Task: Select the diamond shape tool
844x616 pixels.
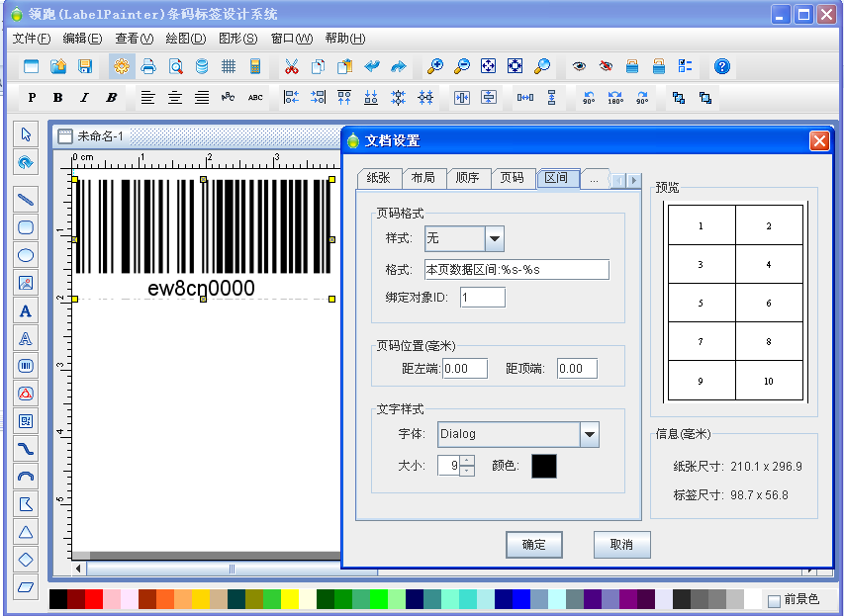Action: (x=26, y=560)
